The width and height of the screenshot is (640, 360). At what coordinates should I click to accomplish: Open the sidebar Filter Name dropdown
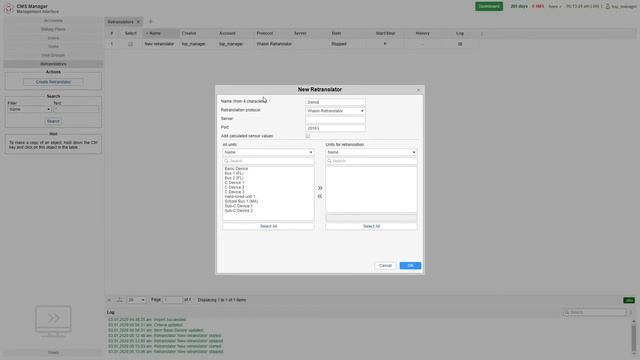(29, 109)
